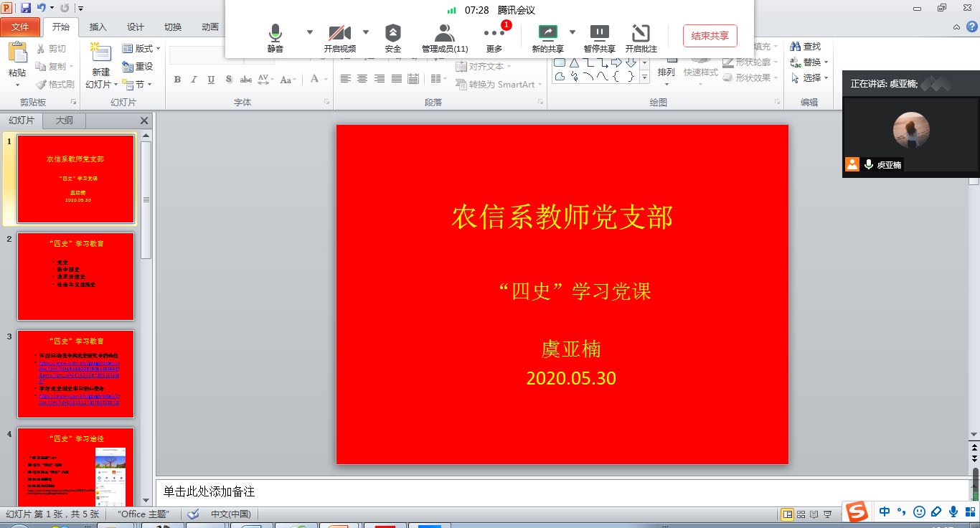Screen dimensions: 980x528
Task: Open the Insert (插入) ribbon tab
Action: 98,27
